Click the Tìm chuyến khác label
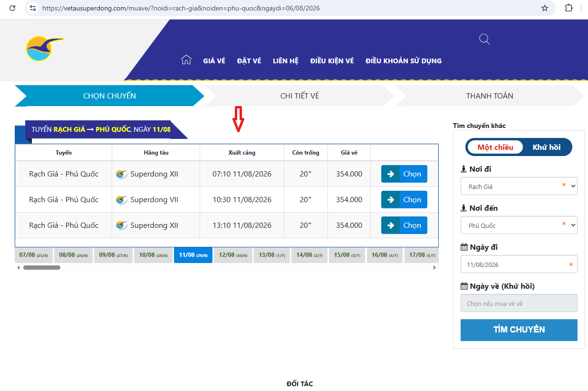Image resolution: width=588 pixels, height=391 pixels. click(x=479, y=126)
